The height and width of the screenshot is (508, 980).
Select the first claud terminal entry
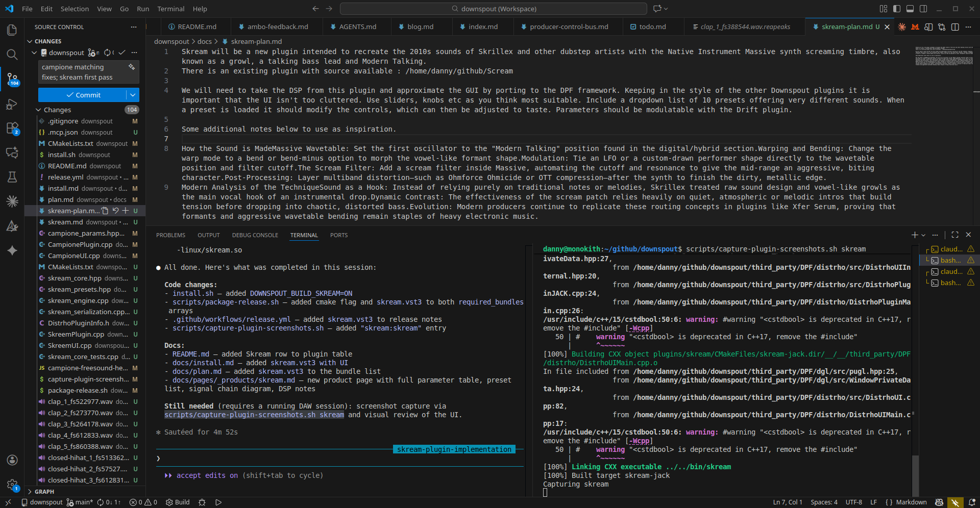pyautogui.click(x=949, y=249)
